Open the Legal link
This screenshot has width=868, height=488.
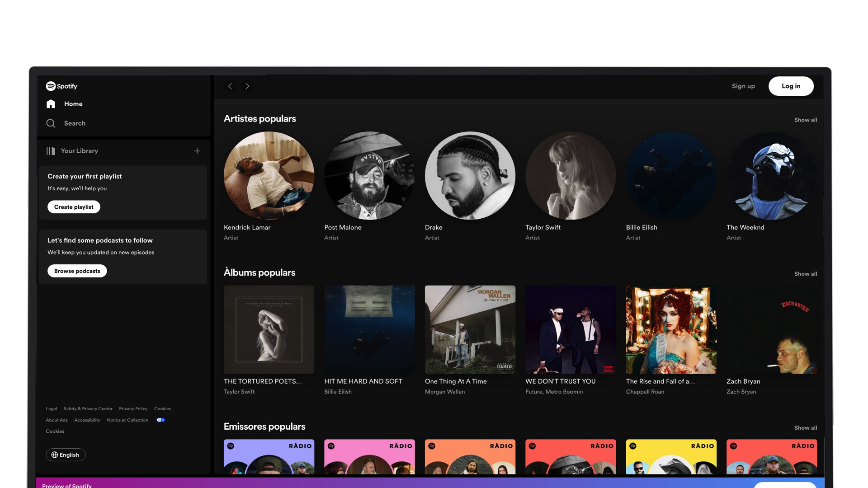[x=51, y=409]
